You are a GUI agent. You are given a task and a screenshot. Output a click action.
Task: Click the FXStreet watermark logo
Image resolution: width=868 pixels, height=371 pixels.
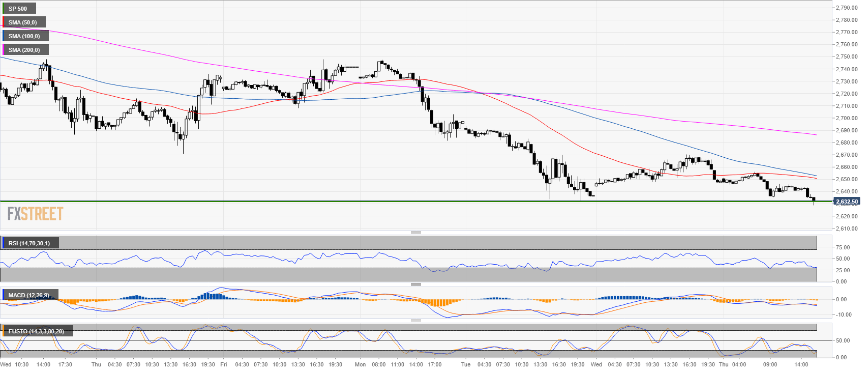tap(35, 213)
